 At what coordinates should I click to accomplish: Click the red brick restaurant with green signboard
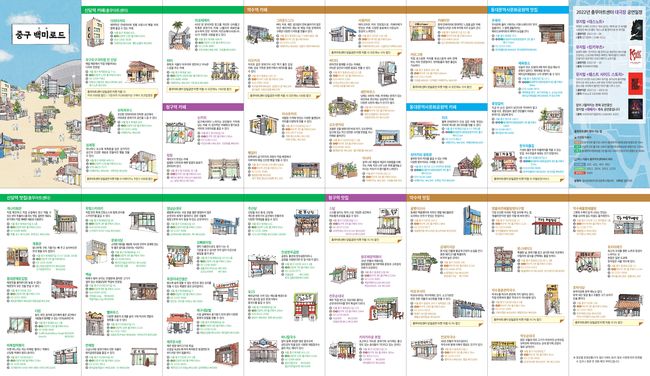pos(306,307)
